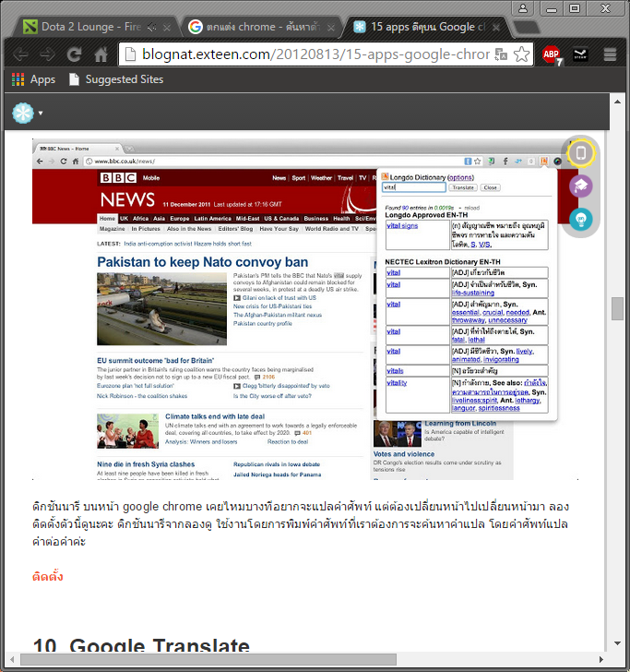Close the Google search tab
The width and height of the screenshot is (630, 672).
(331, 28)
